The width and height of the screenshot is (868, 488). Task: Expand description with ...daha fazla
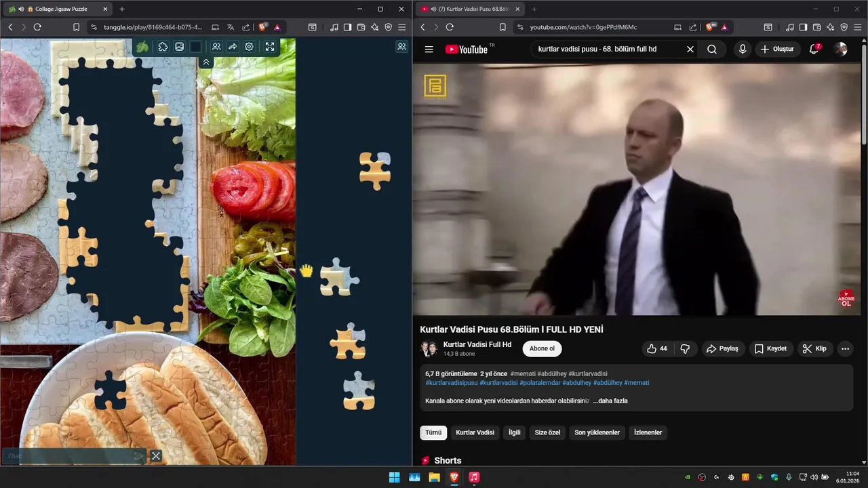coord(610,401)
